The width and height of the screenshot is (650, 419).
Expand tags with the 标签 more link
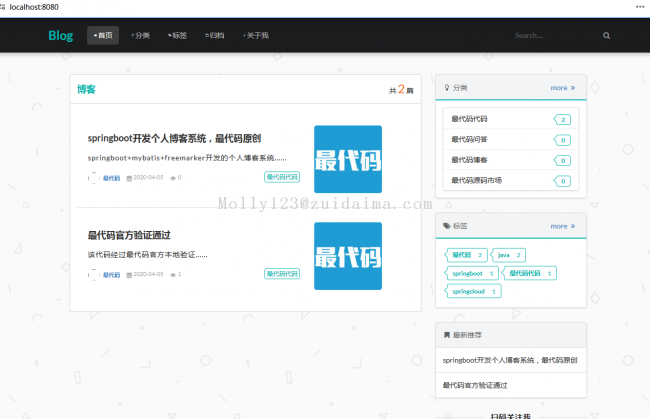(562, 226)
